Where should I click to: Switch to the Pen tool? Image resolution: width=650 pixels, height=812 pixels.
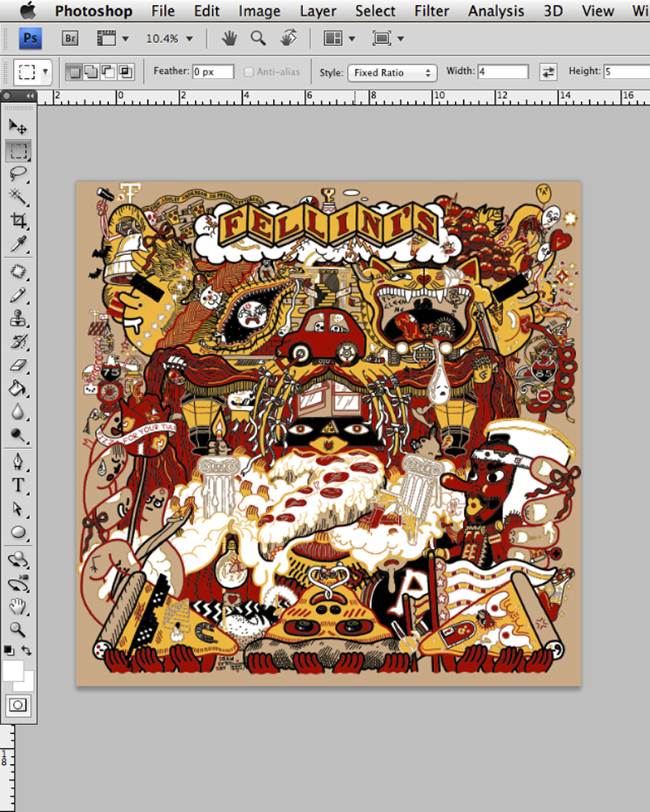18,462
